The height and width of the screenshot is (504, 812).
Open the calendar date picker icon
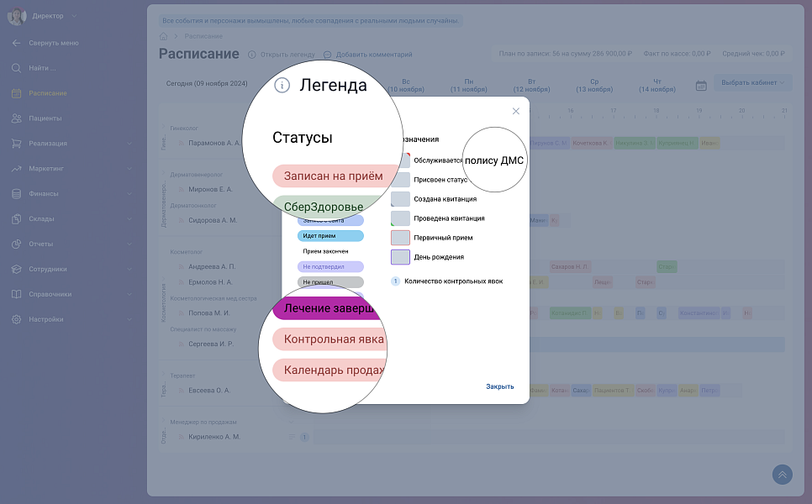tap(701, 86)
